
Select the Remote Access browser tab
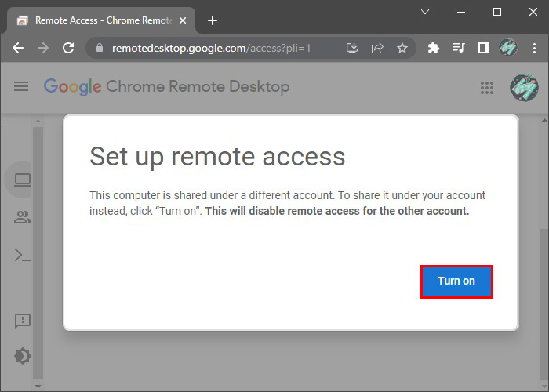102,20
